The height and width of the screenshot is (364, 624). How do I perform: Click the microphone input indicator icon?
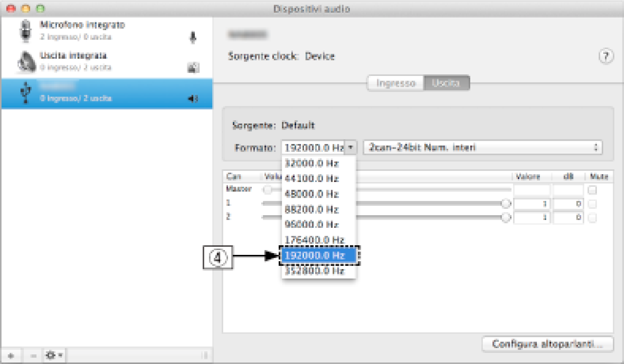193,37
